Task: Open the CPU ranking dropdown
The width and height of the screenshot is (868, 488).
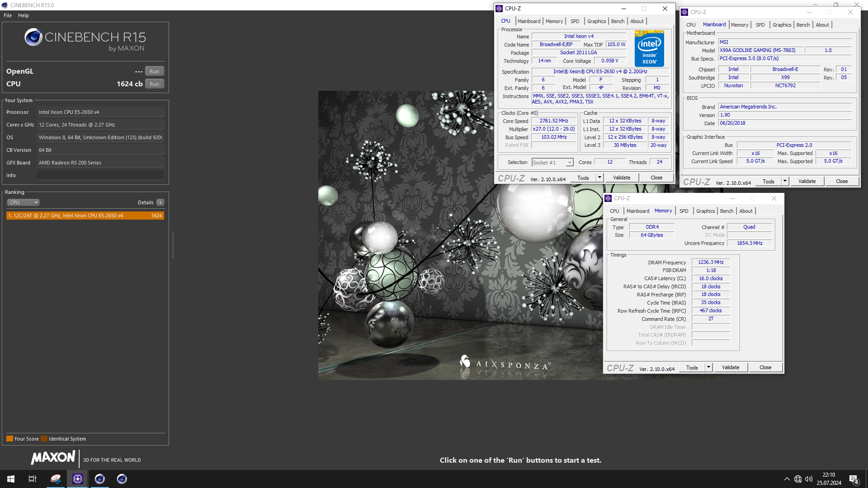Action: [24, 202]
